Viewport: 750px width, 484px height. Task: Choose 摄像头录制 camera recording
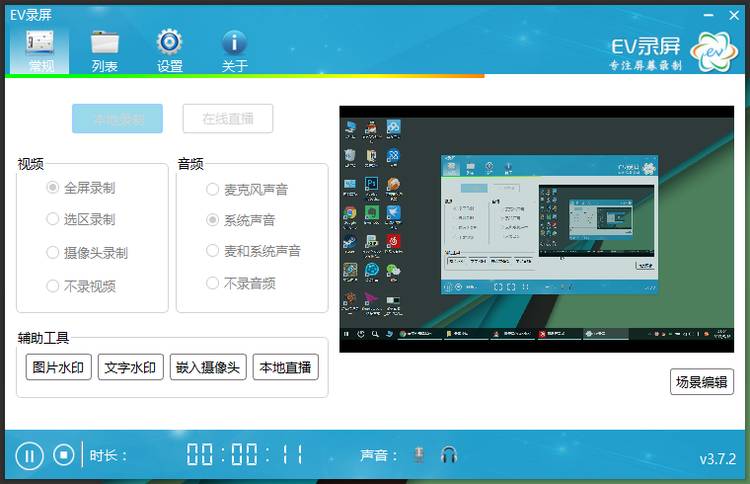(87, 253)
